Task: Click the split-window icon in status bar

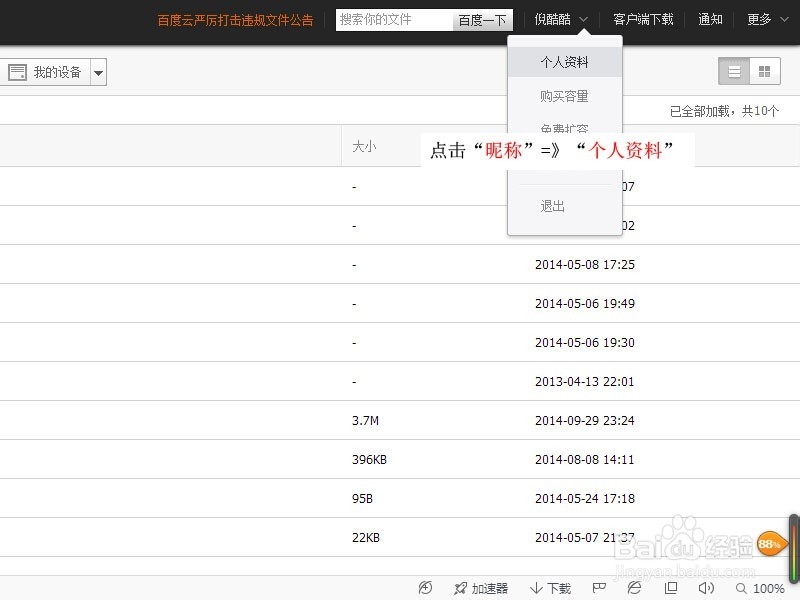Action: coord(671,588)
